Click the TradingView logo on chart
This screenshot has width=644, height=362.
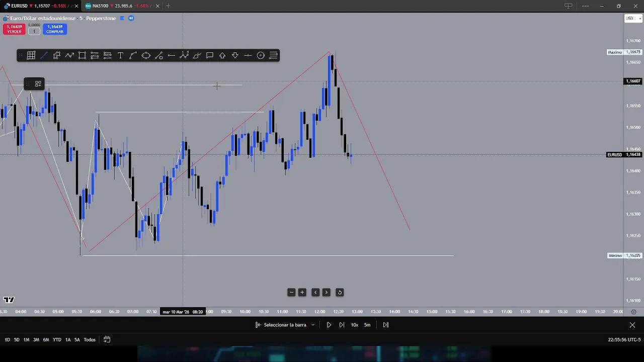pos(9,300)
